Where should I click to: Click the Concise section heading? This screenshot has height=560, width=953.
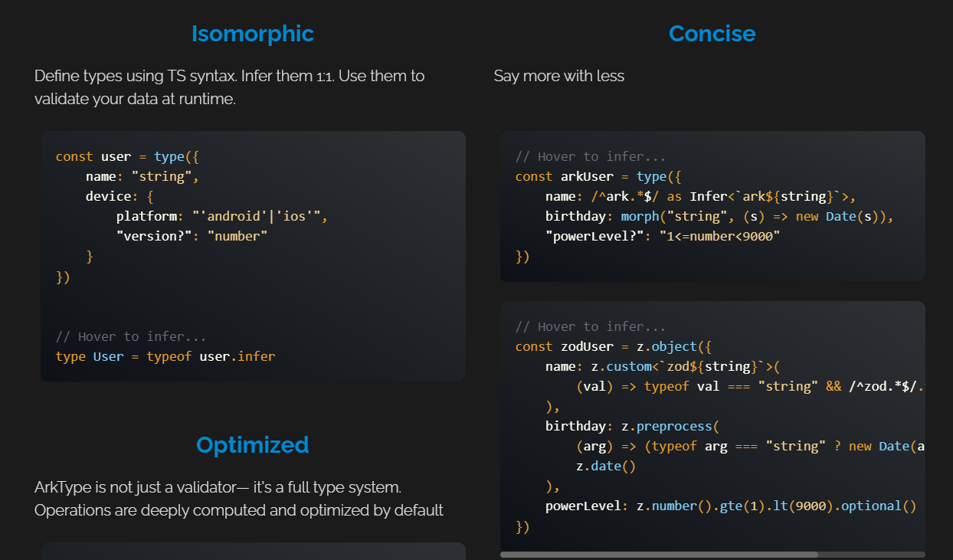(712, 34)
